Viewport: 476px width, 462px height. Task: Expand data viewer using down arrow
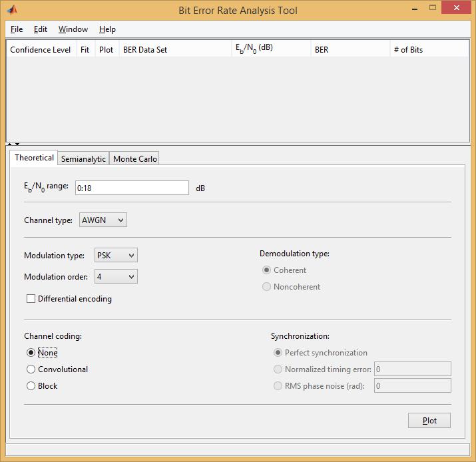[17, 144]
